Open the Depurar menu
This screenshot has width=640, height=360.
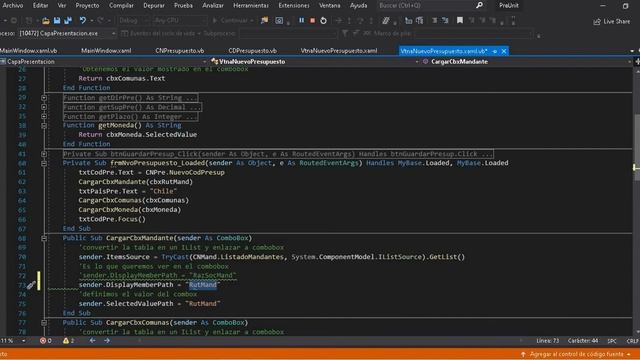(x=154, y=5)
